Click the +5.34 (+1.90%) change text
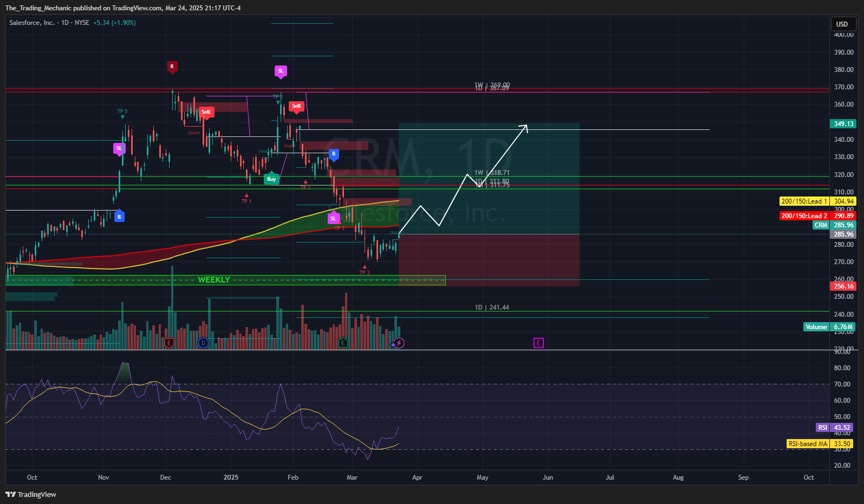This screenshot has width=864, height=504. 114,23
